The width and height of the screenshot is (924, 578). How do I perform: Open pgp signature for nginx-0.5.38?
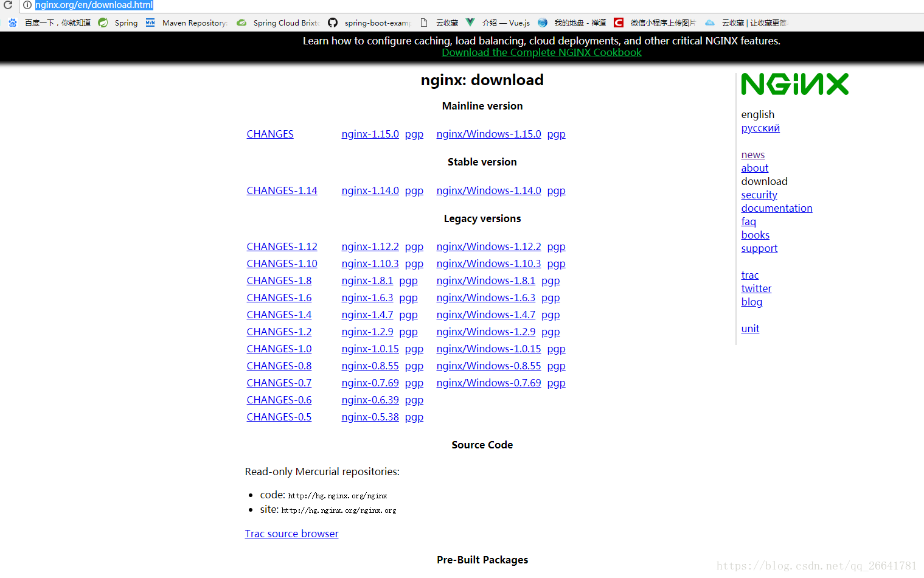(x=414, y=417)
